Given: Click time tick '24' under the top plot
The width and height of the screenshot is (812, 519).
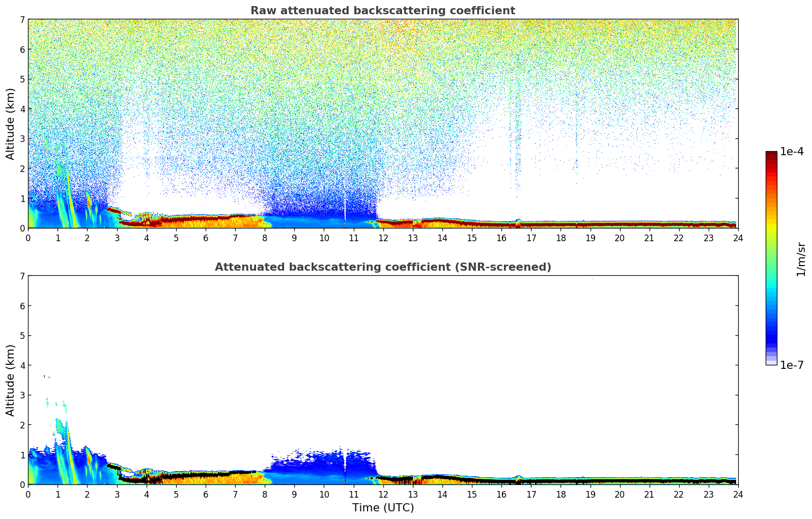Looking at the screenshot, I should pos(738,238).
